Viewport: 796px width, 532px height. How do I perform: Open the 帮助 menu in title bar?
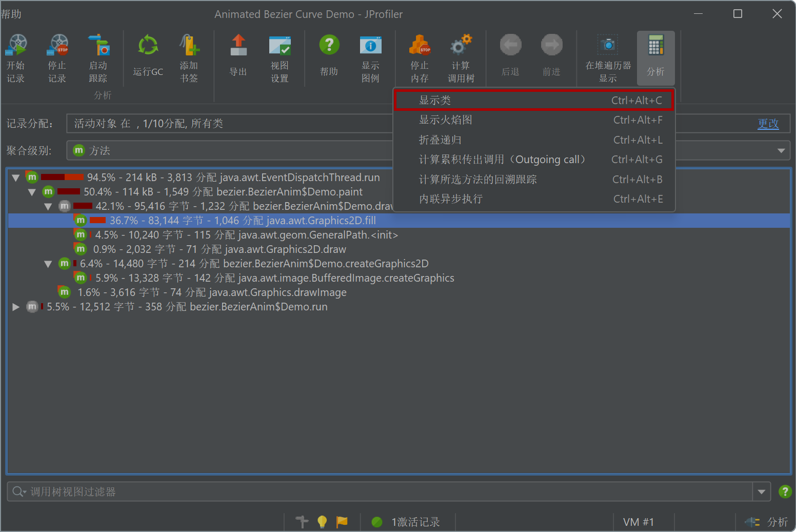(11, 14)
